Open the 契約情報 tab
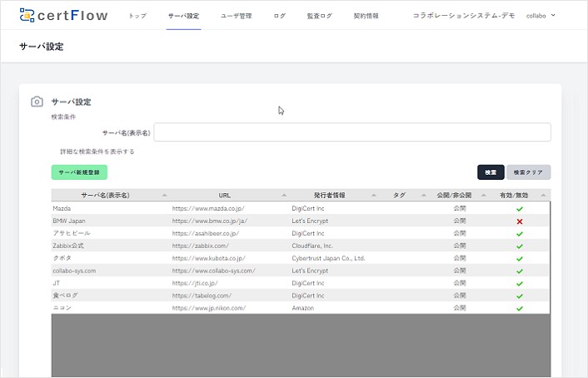This screenshot has width=588, height=378. pos(366,16)
